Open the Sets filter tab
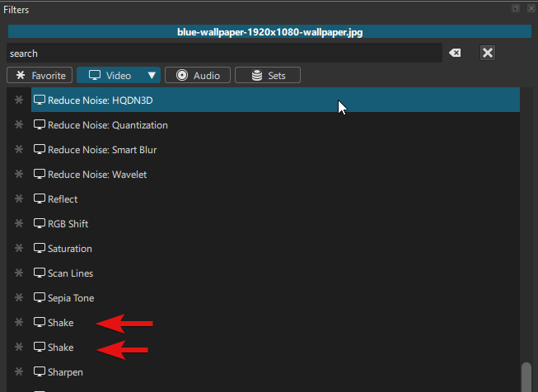The image size is (538, 392). tap(268, 75)
